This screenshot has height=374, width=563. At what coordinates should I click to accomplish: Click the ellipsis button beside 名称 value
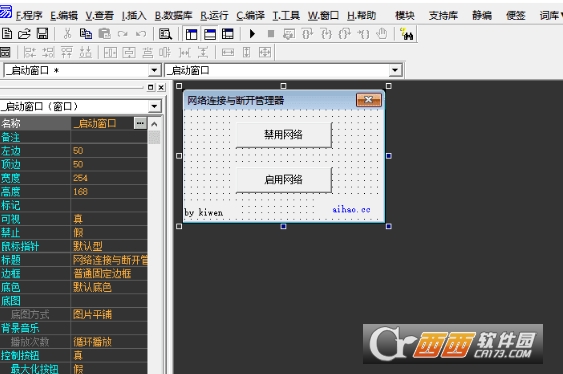coord(140,123)
